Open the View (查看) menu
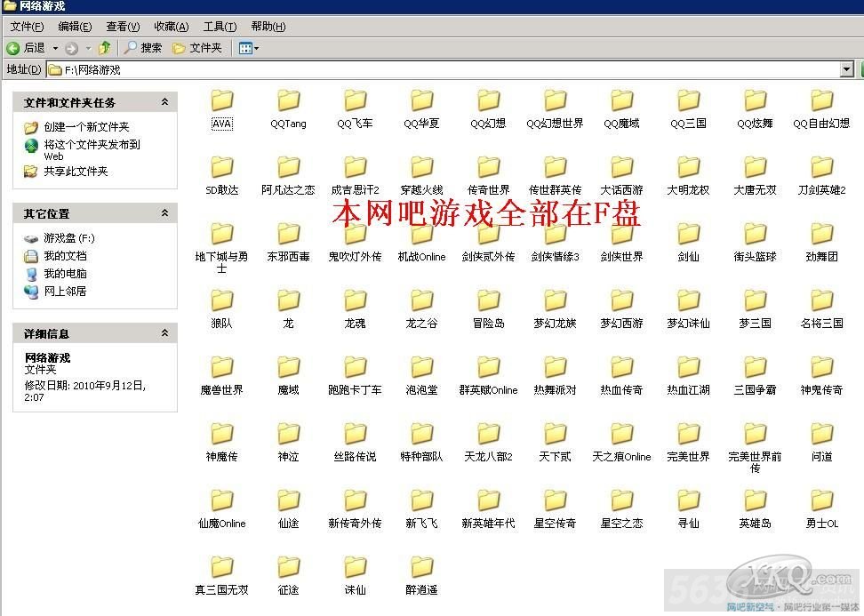 (123, 27)
